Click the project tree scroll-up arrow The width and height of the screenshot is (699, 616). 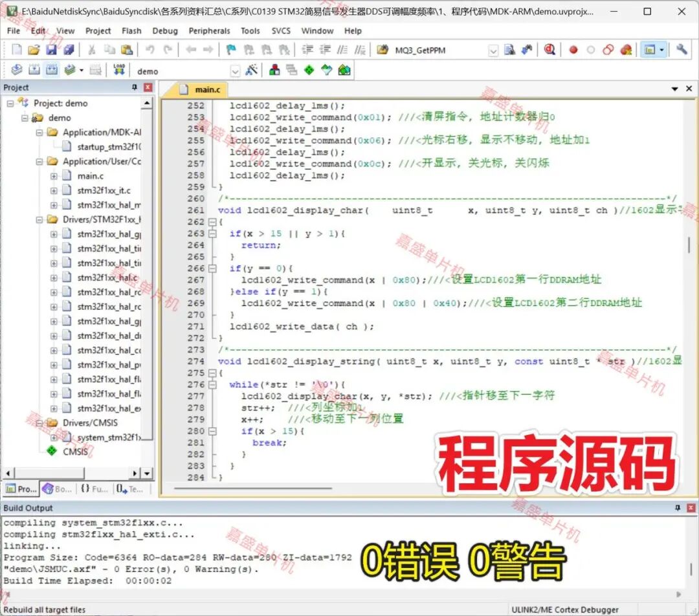coord(147,104)
